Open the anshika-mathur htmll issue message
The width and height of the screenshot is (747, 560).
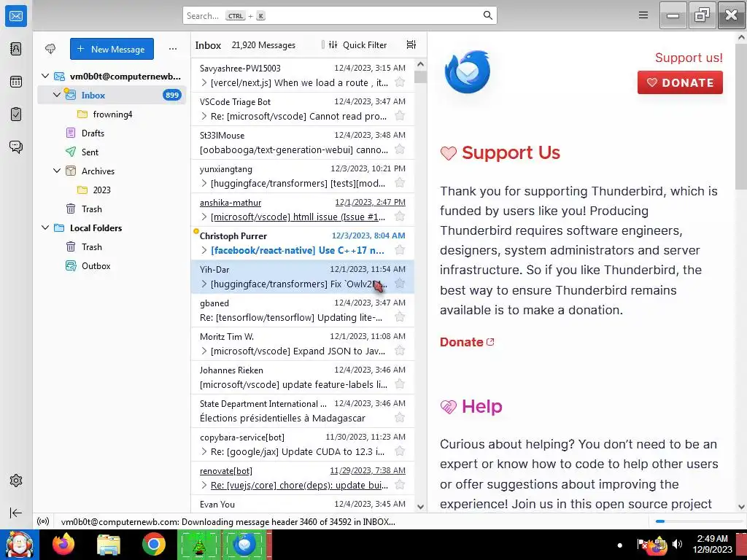tap(303, 209)
